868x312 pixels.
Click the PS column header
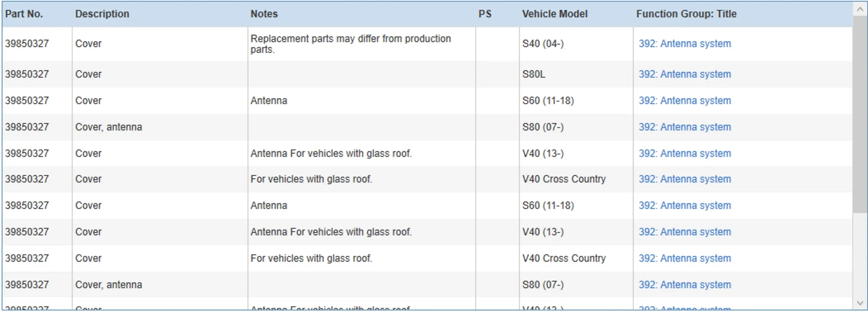click(485, 14)
